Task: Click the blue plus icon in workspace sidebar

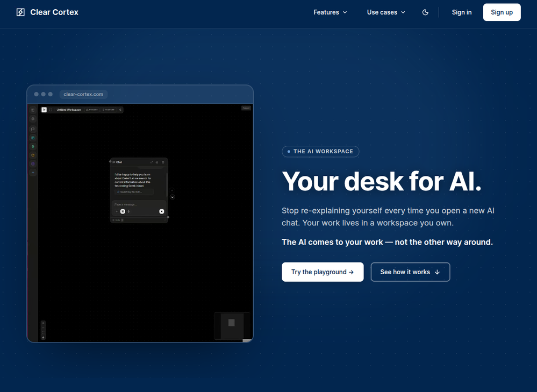Action: point(33,173)
